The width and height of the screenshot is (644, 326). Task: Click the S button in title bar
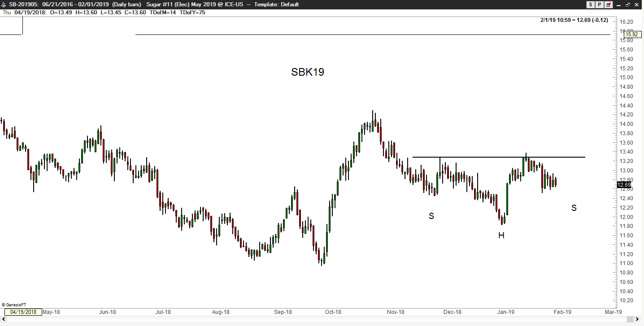point(591,4)
